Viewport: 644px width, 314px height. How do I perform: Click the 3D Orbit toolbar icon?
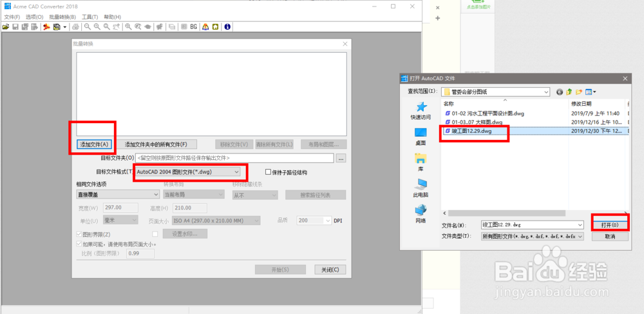[x=148, y=26]
